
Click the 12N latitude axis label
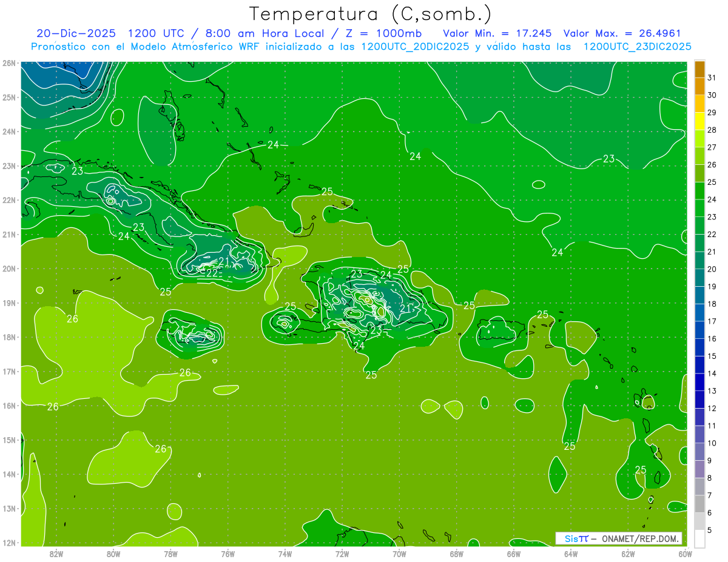8,543
